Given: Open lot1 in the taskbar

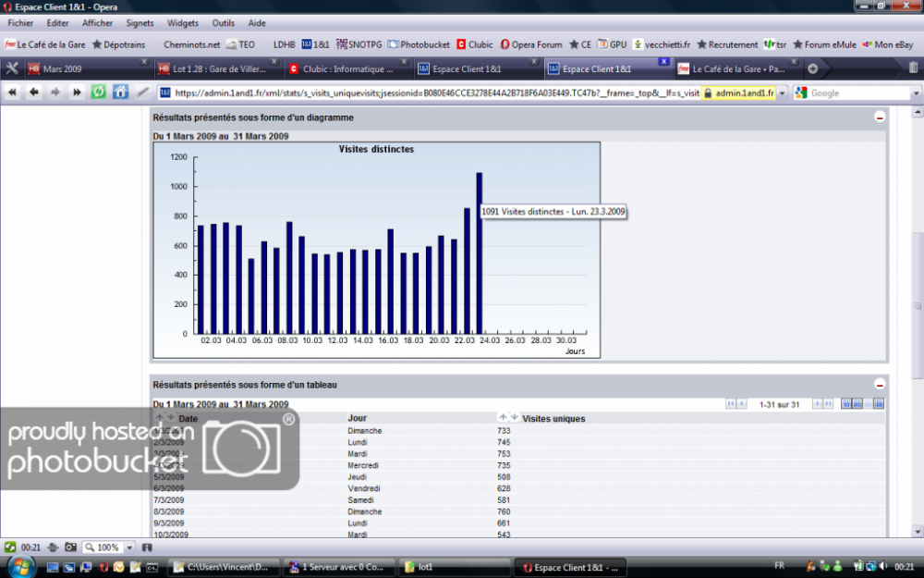Looking at the screenshot, I should (455, 568).
